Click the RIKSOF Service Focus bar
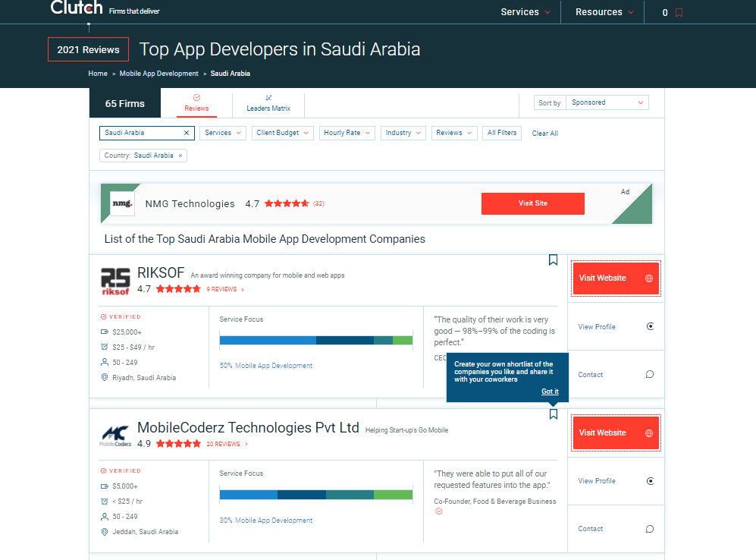756x560 pixels. (x=316, y=341)
